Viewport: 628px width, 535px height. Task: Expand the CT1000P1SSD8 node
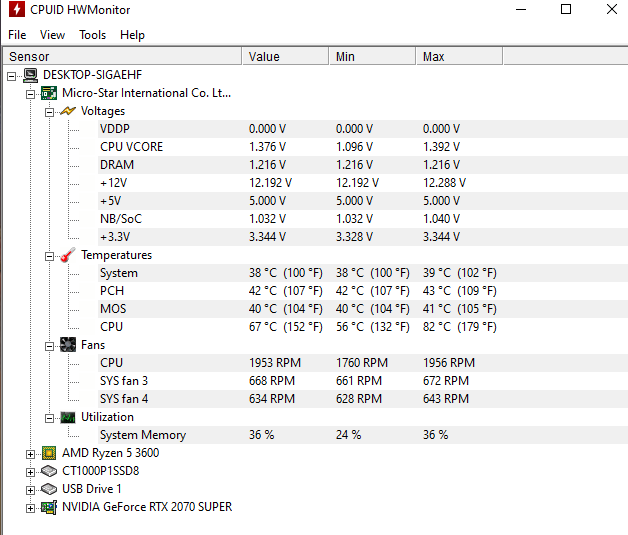tap(30, 473)
